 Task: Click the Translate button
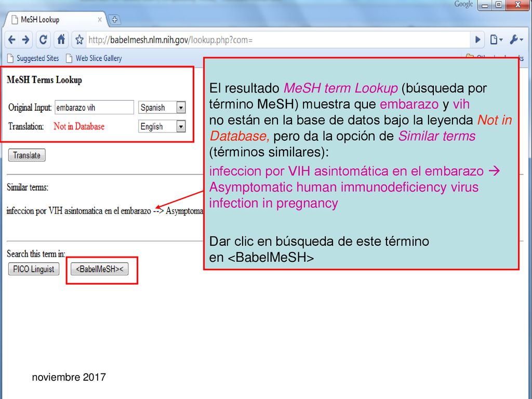(27, 155)
